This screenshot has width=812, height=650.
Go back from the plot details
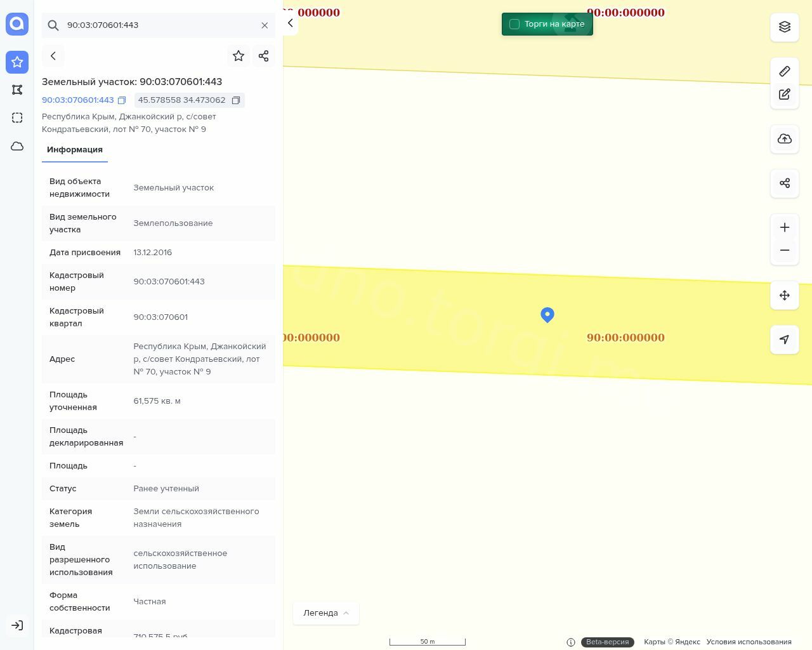coord(53,56)
